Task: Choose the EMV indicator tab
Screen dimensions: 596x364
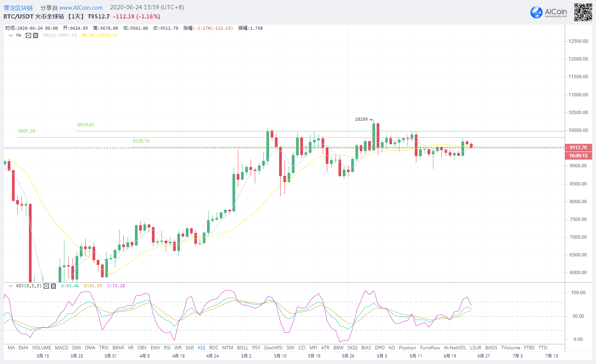Action: pos(155,348)
